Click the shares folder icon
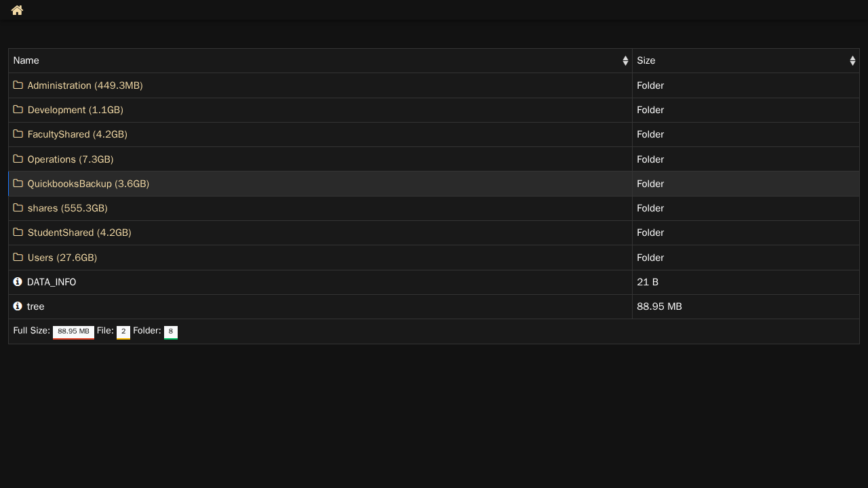868x488 pixels. pyautogui.click(x=18, y=208)
